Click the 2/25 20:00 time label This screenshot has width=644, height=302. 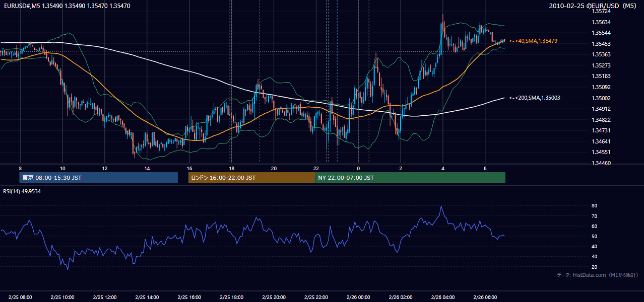point(274,297)
